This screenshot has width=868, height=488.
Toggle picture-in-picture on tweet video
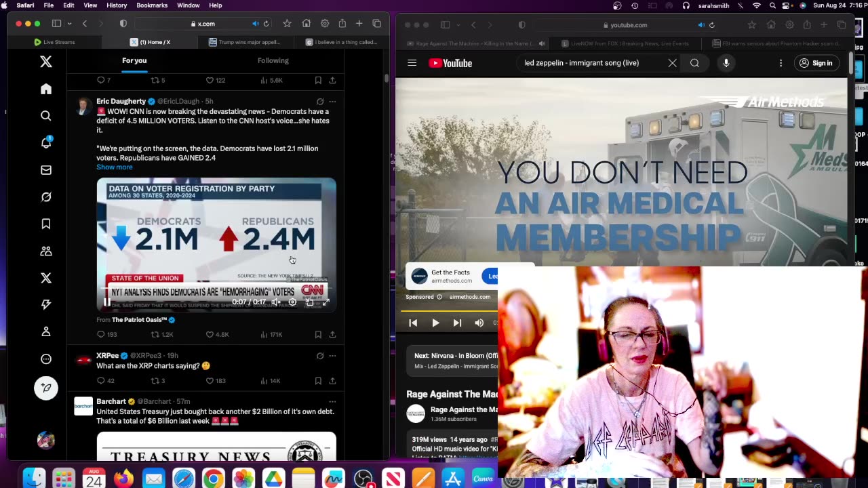click(x=309, y=302)
